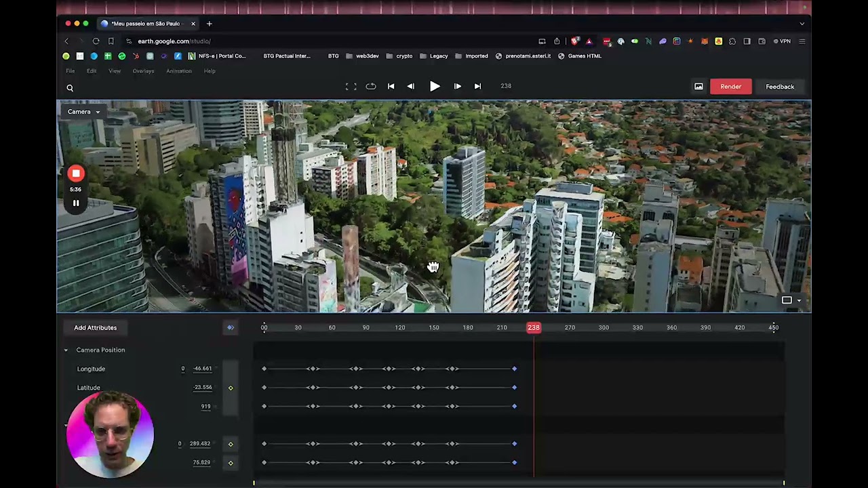Open Brave Shields icon
The image size is (868, 488).
(575, 41)
